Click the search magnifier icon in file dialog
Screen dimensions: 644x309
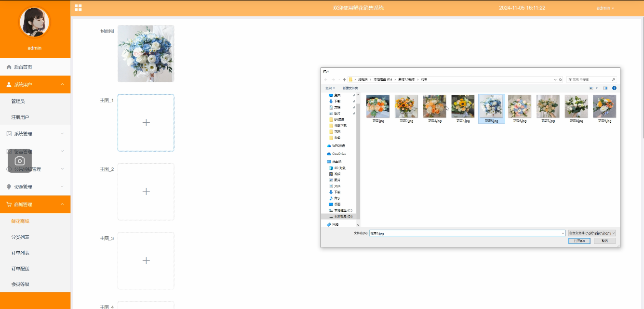(613, 79)
